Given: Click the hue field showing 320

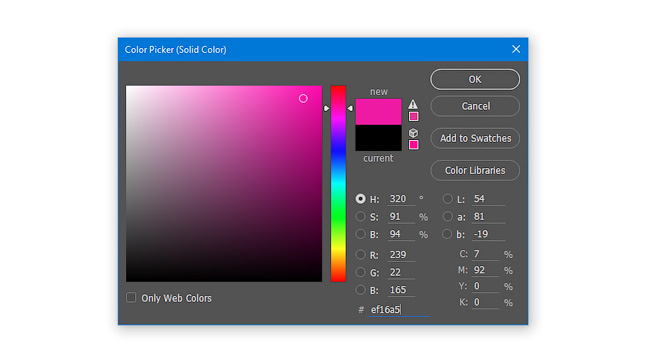Looking at the screenshot, I should tap(401, 199).
